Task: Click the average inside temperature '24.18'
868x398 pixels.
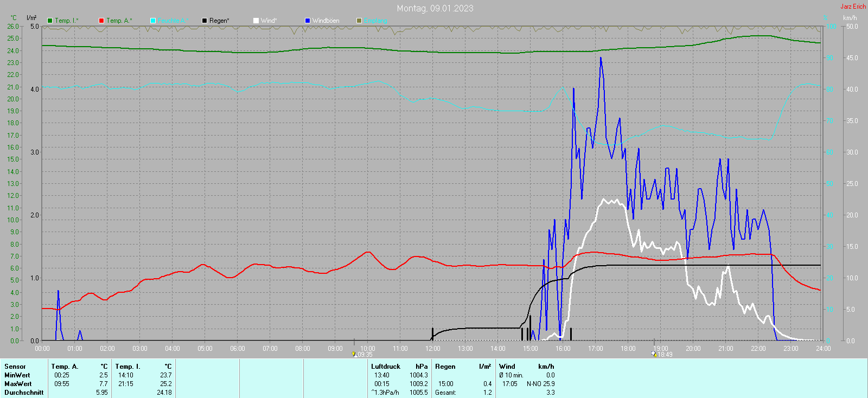Action: coord(164,393)
